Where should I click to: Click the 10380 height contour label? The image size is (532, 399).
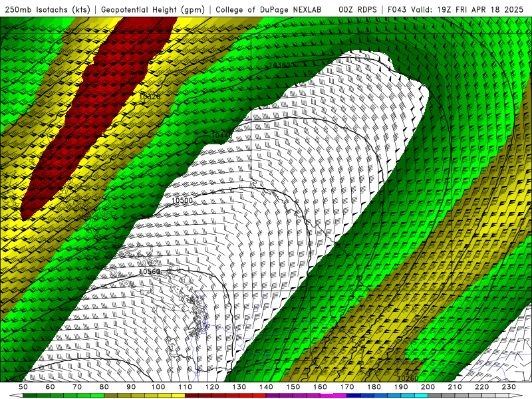279,65
